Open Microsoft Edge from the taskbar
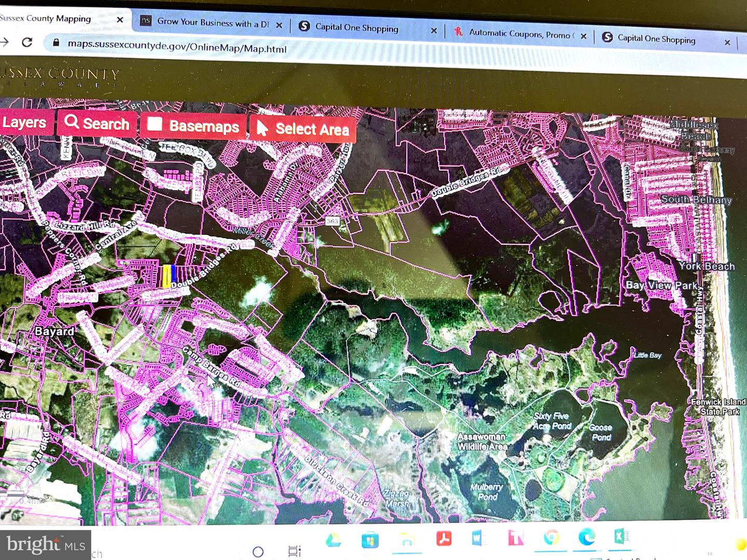This screenshot has width=747, height=560. [586, 537]
